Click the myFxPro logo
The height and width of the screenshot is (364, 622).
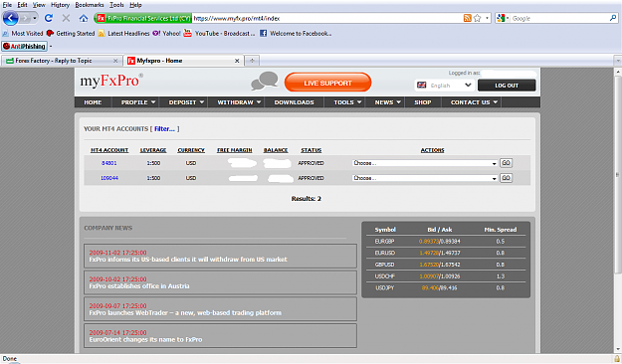(x=111, y=81)
